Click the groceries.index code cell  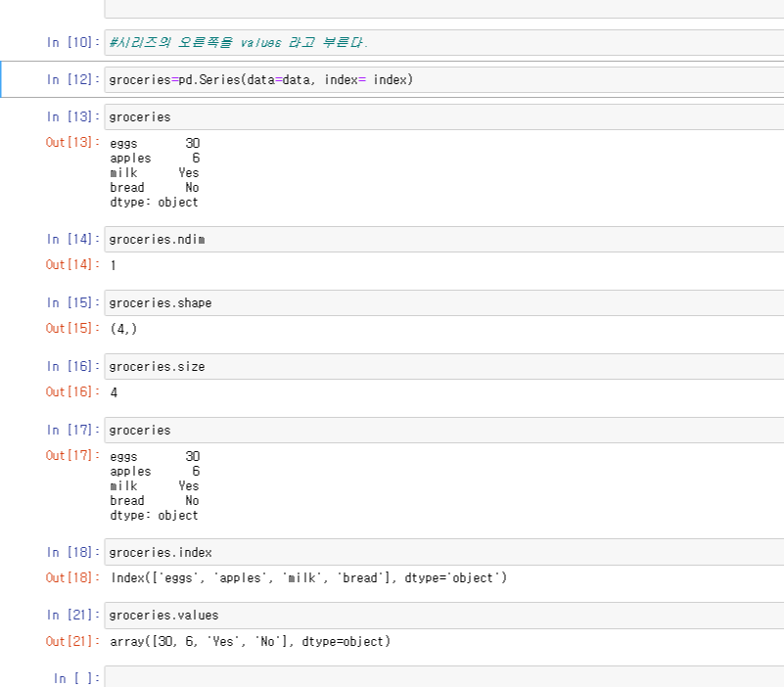click(x=444, y=552)
